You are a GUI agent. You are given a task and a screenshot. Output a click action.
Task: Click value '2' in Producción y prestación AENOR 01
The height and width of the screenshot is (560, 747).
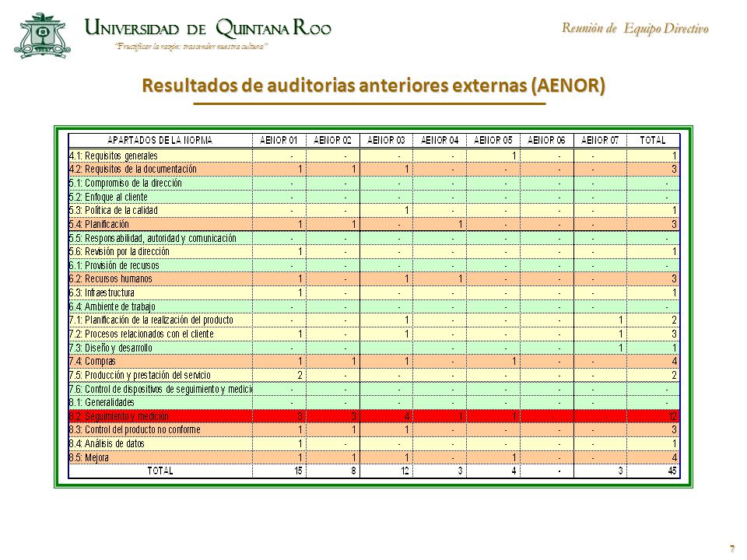300,375
